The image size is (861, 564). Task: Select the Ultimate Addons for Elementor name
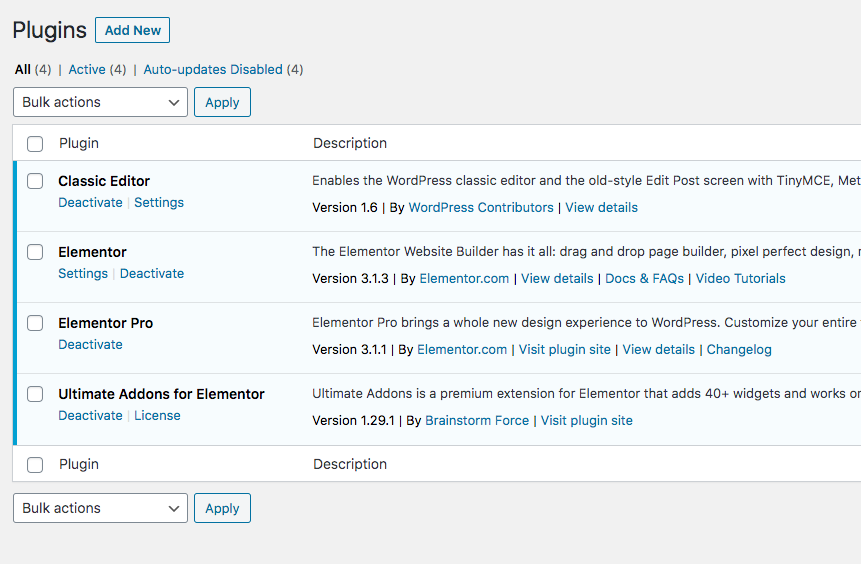(161, 394)
